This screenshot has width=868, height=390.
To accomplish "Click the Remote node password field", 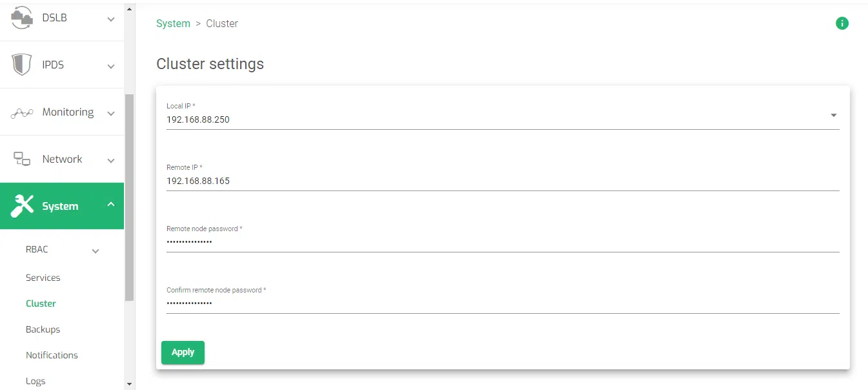I will pos(502,242).
